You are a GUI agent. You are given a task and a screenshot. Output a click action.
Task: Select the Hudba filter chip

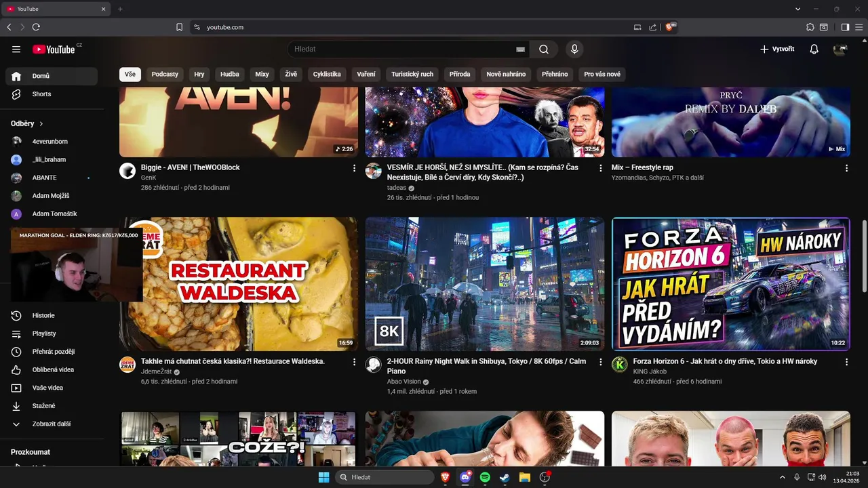(x=230, y=74)
